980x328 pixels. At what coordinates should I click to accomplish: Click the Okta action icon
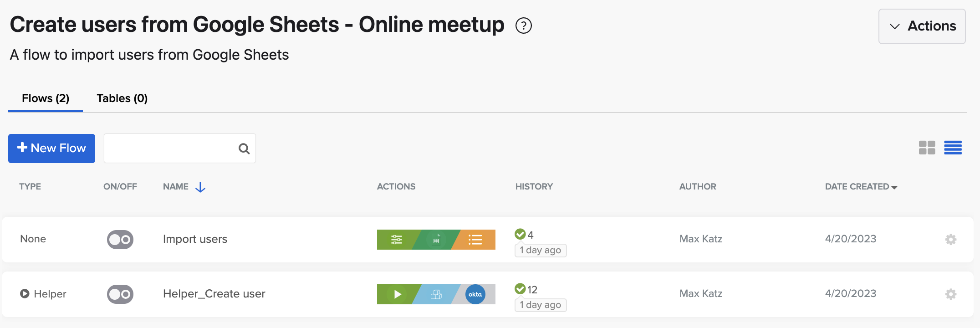(475, 294)
